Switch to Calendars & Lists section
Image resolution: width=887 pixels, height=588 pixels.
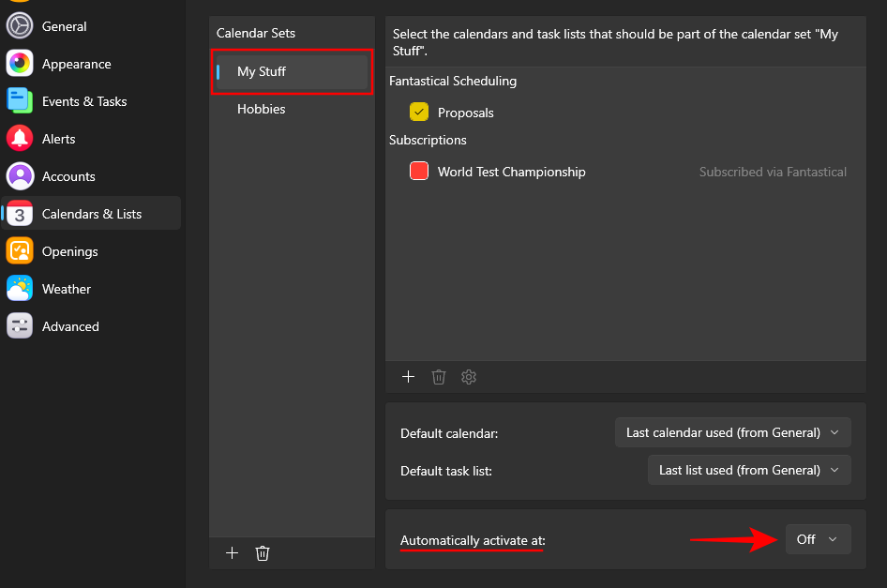[x=92, y=214]
